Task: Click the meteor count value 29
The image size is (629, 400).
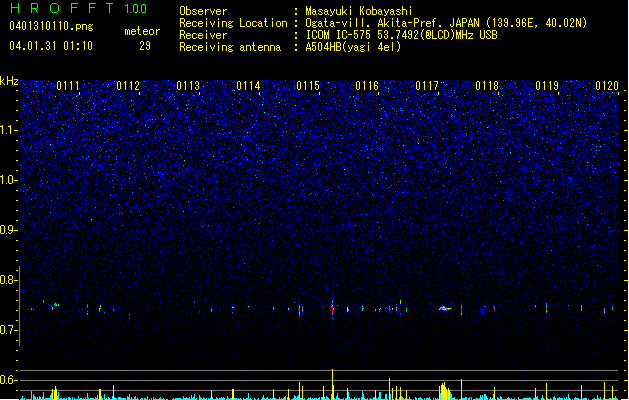Action: (145, 46)
